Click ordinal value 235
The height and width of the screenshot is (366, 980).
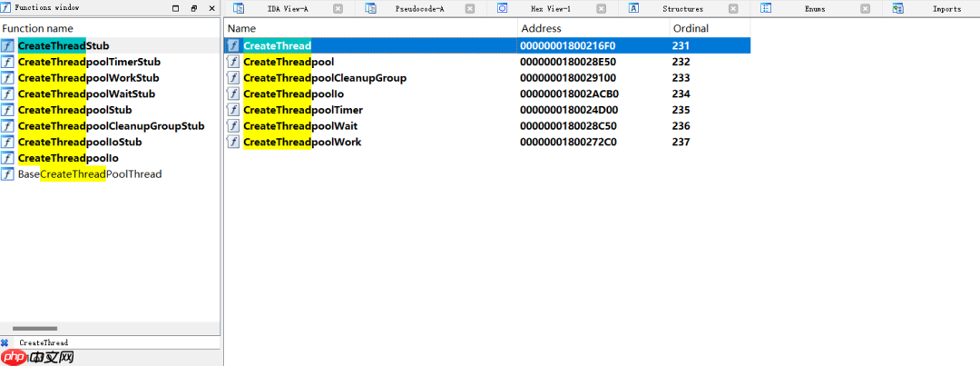[681, 110]
